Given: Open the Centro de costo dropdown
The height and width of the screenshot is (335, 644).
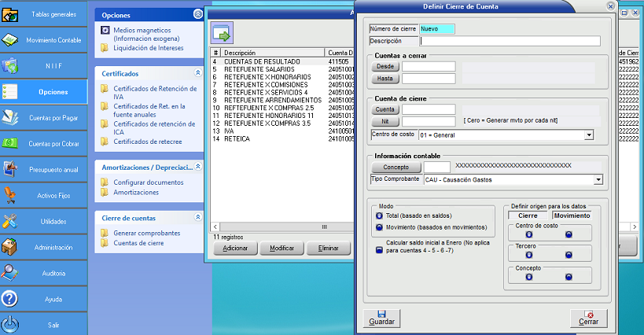Looking at the screenshot, I should tap(588, 135).
